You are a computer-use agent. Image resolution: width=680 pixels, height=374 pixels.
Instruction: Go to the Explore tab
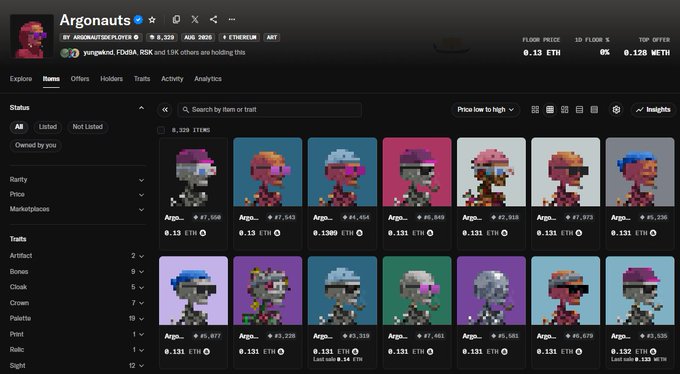21,79
